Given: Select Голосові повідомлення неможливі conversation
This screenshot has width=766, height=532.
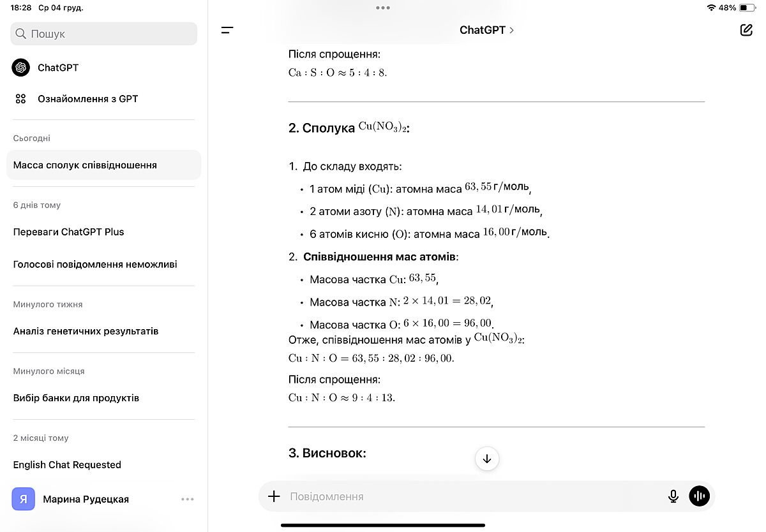Looking at the screenshot, I should pyautogui.click(x=95, y=264).
